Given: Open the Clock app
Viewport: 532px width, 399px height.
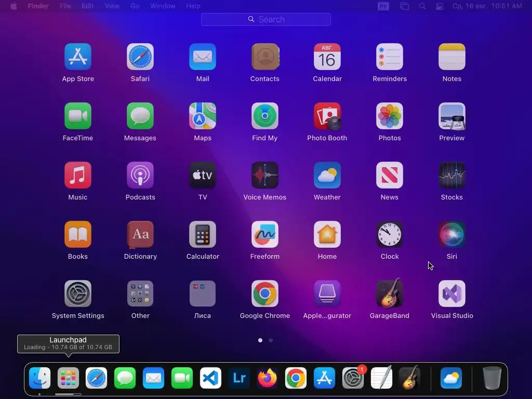Looking at the screenshot, I should 390,234.
